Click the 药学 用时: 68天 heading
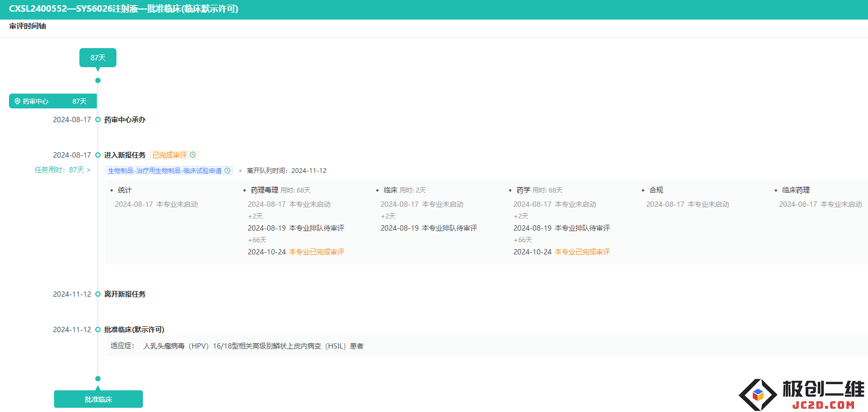This screenshot has height=412, width=868. click(539, 190)
